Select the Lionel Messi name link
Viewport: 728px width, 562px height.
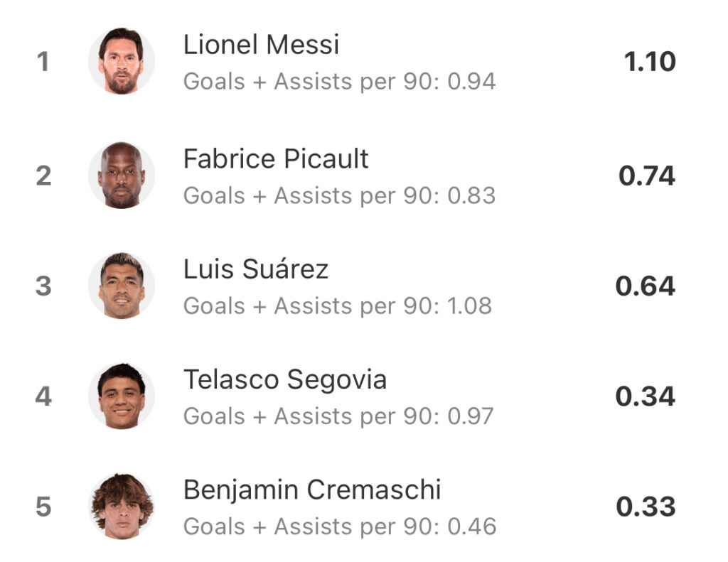pos(261,45)
